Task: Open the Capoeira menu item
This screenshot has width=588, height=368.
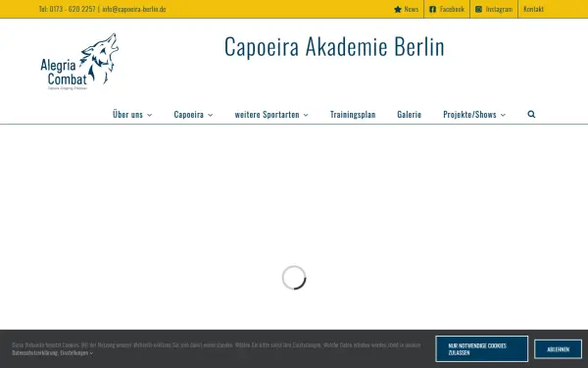Action: [x=188, y=114]
